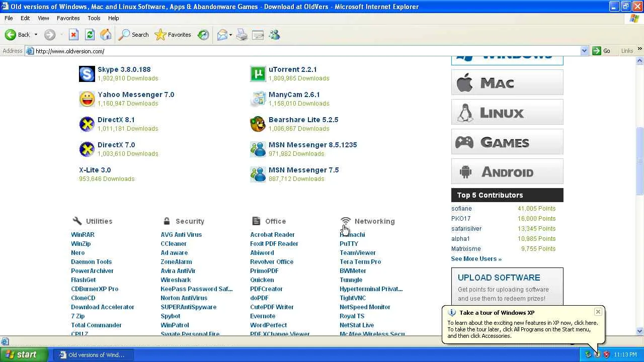This screenshot has width=644, height=362.
Task: Click the Bearshare Lite bear icon
Action: click(258, 124)
